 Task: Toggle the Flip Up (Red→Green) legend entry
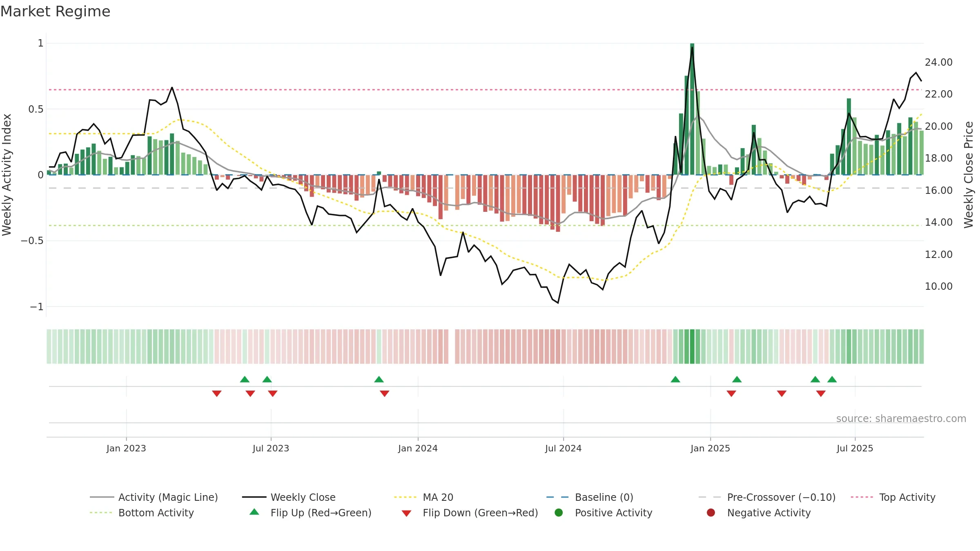[x=310, y=513]
